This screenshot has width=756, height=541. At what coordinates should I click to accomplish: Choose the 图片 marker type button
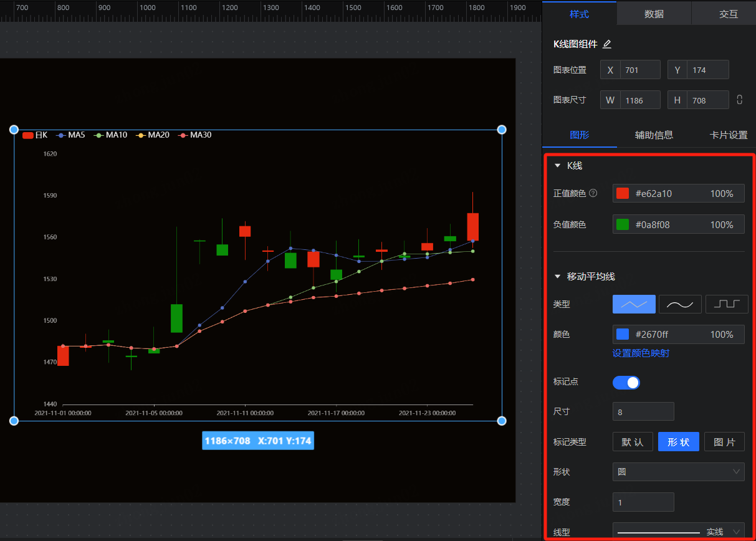(x=724, y=442)
